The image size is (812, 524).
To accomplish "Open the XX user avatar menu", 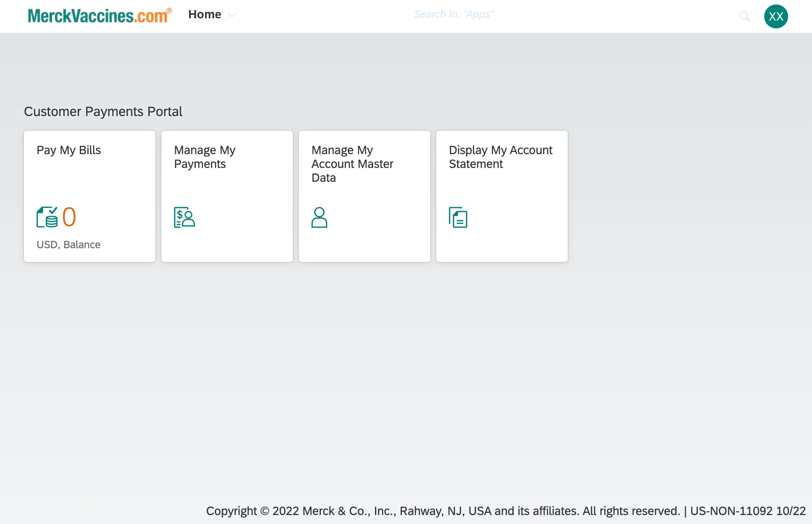I will [x=776, y=16].
